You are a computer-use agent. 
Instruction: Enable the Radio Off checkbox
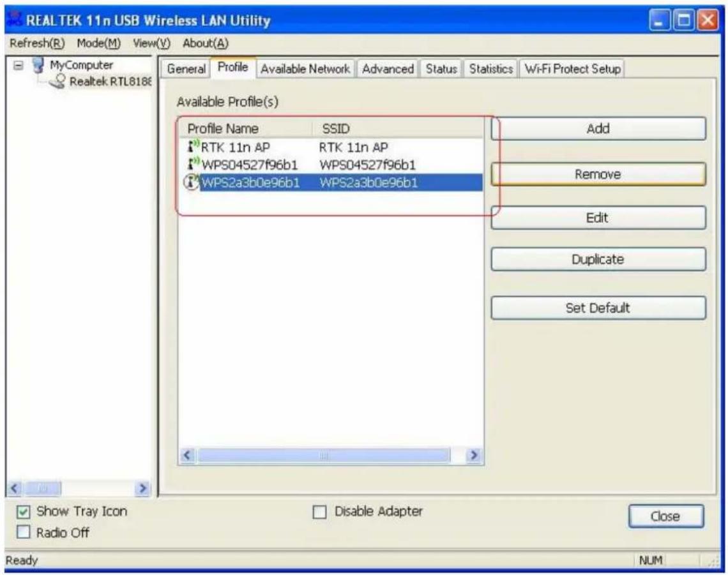click(x=23, y=532)
